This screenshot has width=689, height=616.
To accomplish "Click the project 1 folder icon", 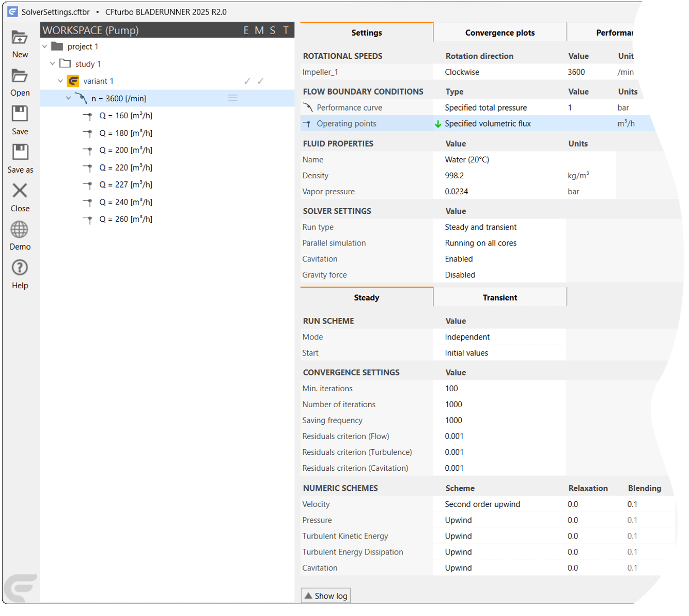I will (57, 47).
